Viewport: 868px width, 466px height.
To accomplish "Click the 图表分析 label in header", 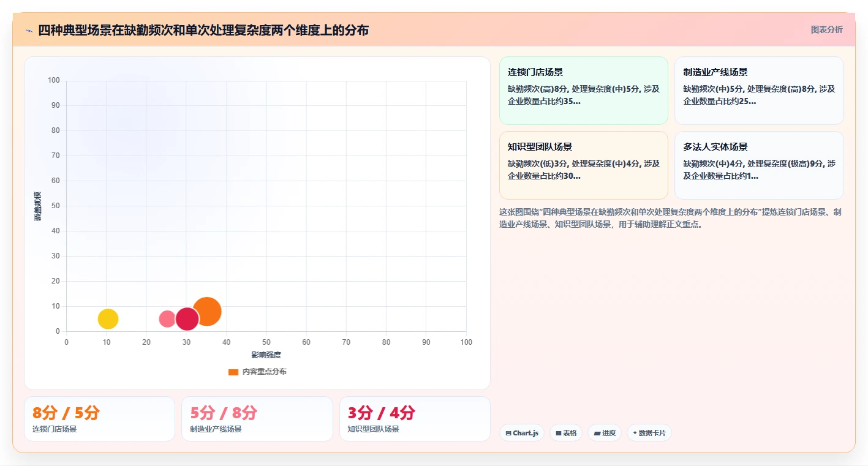I will (x=826, y=29).
